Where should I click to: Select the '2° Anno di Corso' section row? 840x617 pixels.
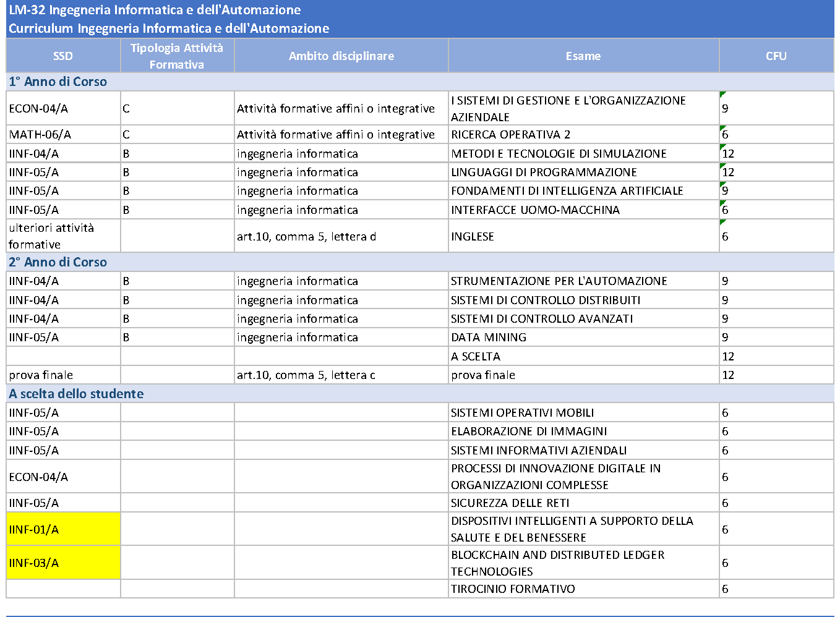(420, 262)
